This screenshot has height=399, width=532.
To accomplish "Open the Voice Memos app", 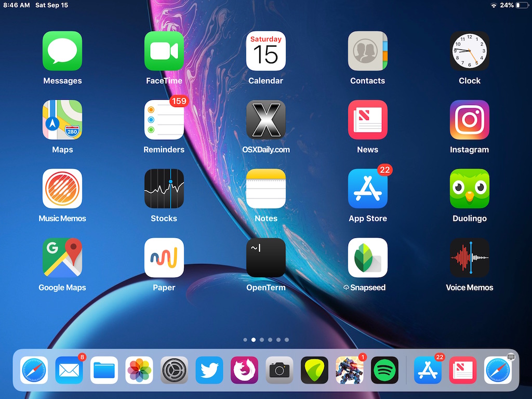I will 470,258.
